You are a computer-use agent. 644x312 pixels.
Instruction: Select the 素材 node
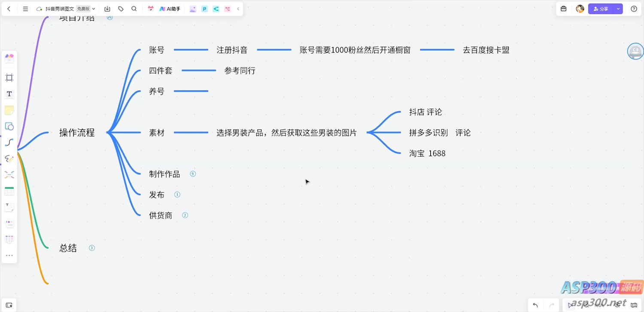click(157, 133)
